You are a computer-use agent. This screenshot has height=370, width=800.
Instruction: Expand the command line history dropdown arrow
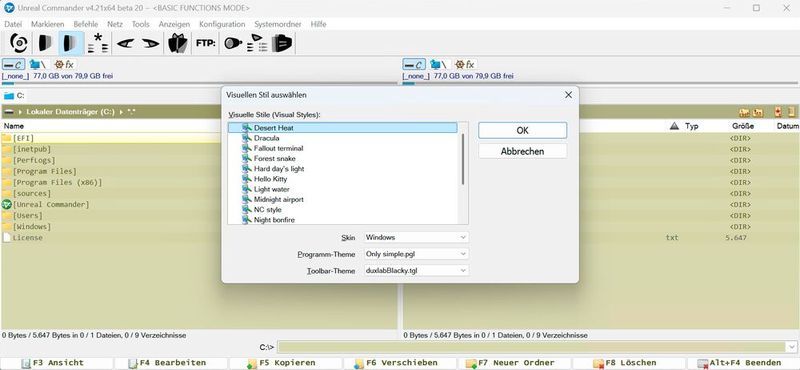click(x=791, y=347)
